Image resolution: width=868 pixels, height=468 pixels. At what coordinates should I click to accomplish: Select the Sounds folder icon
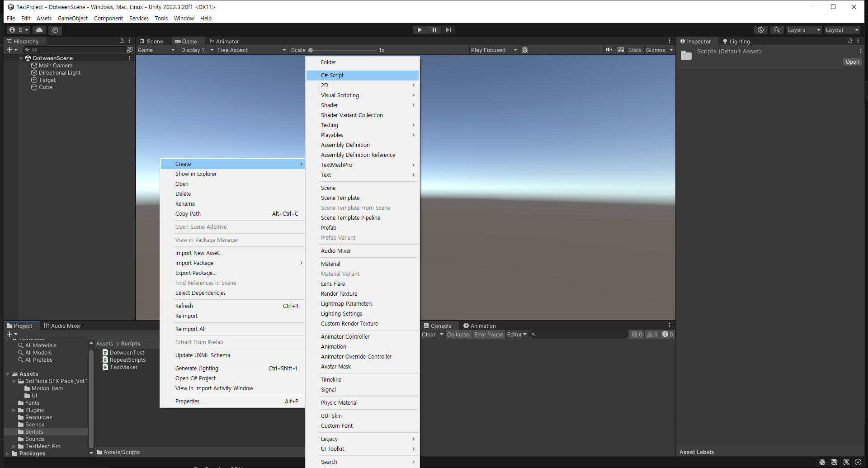(x=21, y=439)
